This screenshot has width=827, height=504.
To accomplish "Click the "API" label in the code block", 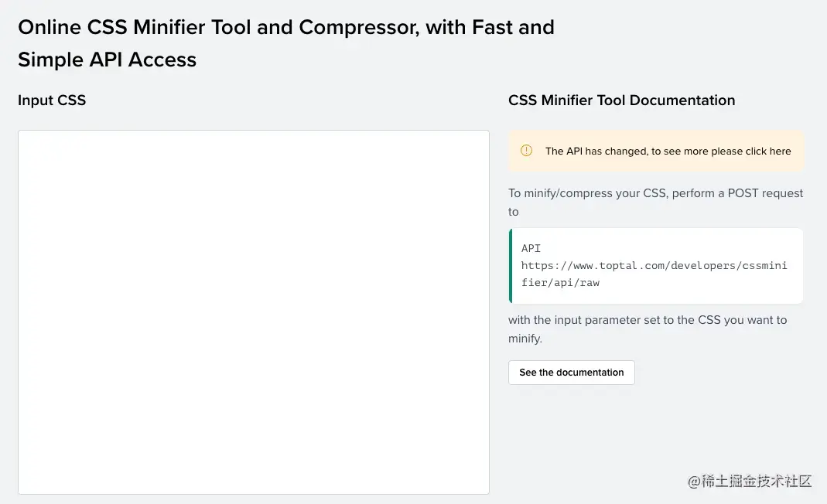I will coord(531,249).
